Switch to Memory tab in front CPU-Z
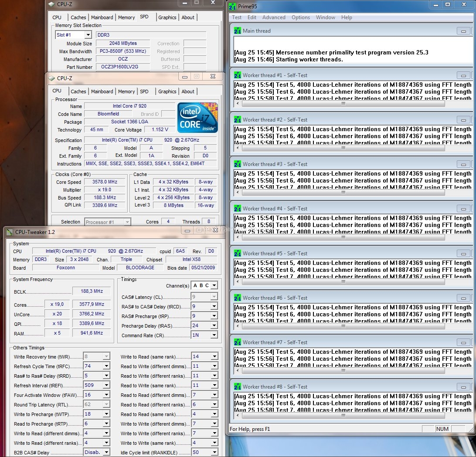The height and width of the screenshot is (457, 476). click(x=126, y=91)
